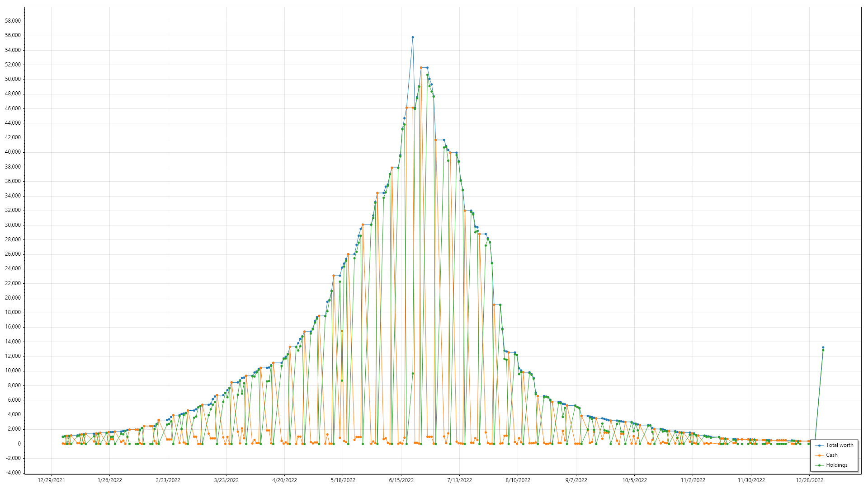Click the 58,000 value axis label
The image size is (868, 488).
click(13, 21)
